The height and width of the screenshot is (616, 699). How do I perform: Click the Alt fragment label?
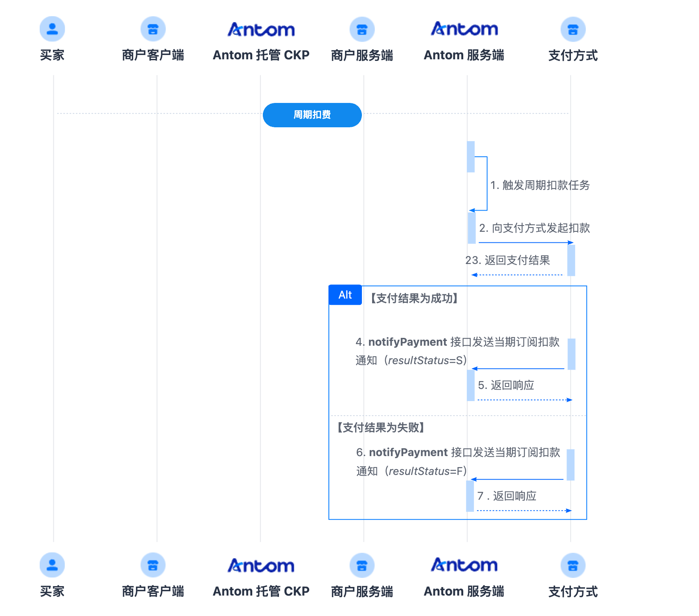(345, 295)
